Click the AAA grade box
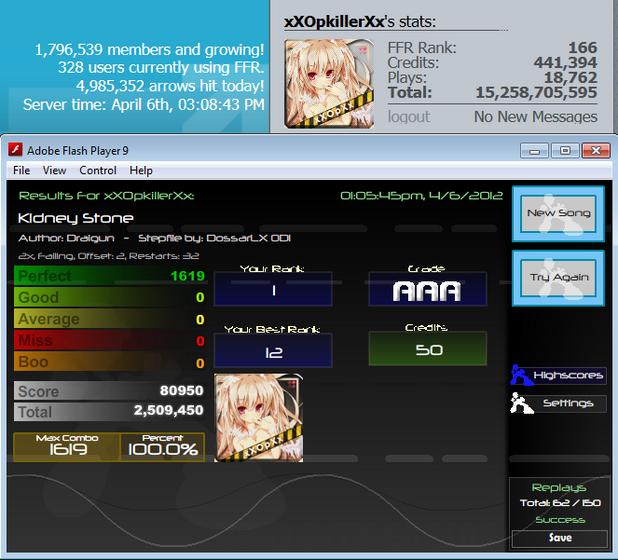The height and width of the screenshot is (560, 618). tap(428, 291)
